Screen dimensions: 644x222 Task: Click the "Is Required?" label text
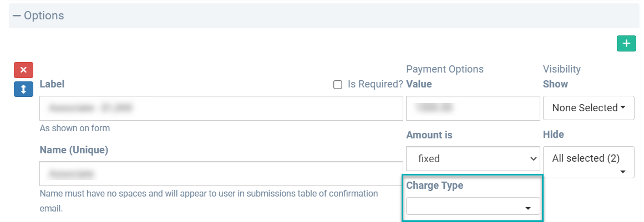point(375,85)
